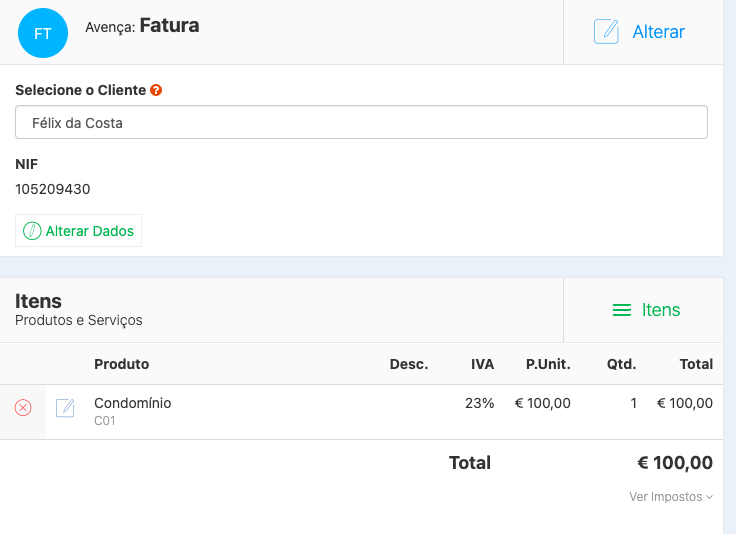Click the Condomínio product name

pos(132,403)
